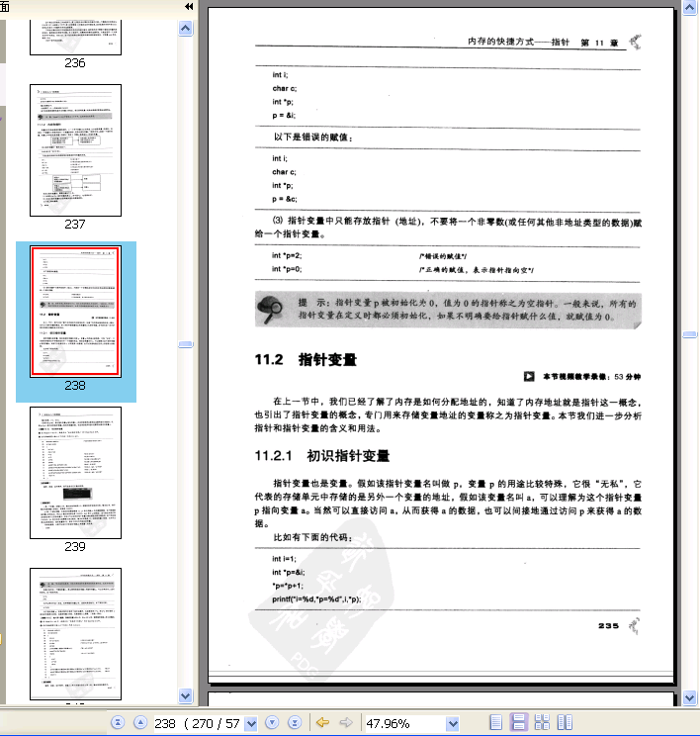Click the code line 'p = &c;'
Image resolution: width=700 pixels, height=736 pixels.
point(285,199)
